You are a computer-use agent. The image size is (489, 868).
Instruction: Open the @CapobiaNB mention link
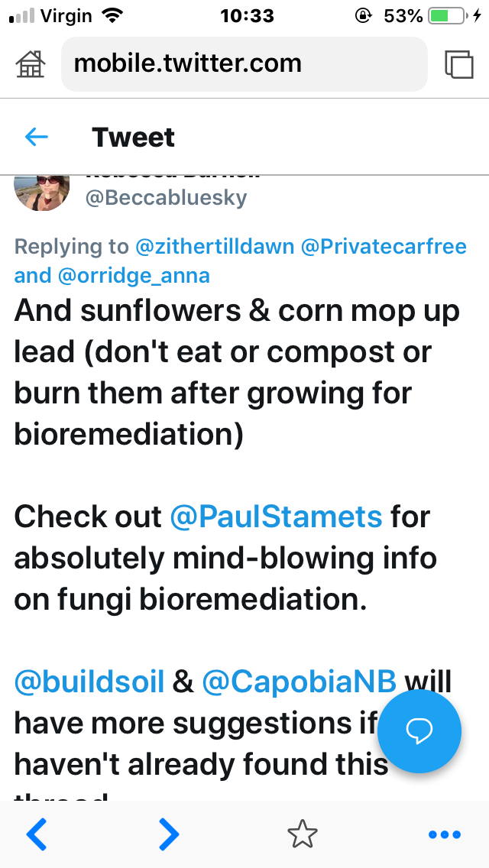[x=299, y=682]
